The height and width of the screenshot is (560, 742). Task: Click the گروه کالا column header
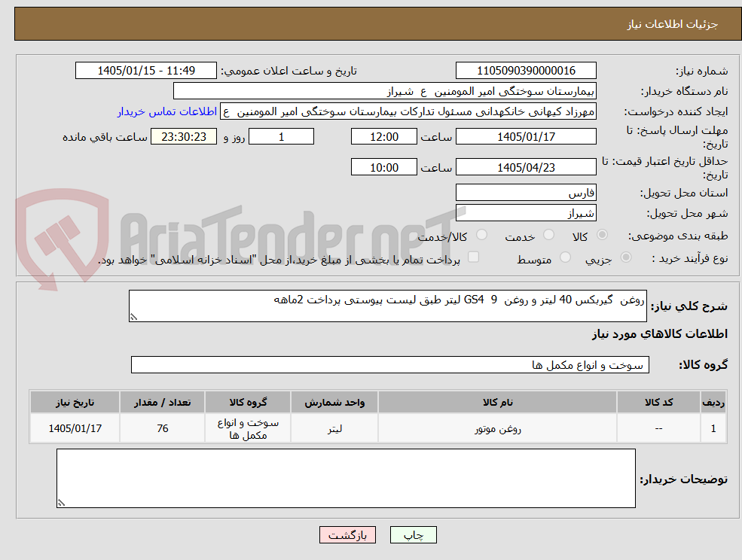pyautogui.click(x=248, y=402)
